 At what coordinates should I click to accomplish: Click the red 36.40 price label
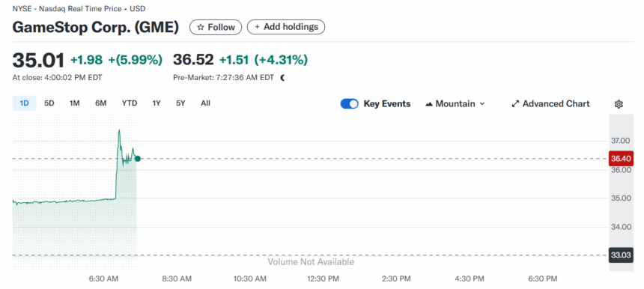pyautogui.click(x=621, y=158)
